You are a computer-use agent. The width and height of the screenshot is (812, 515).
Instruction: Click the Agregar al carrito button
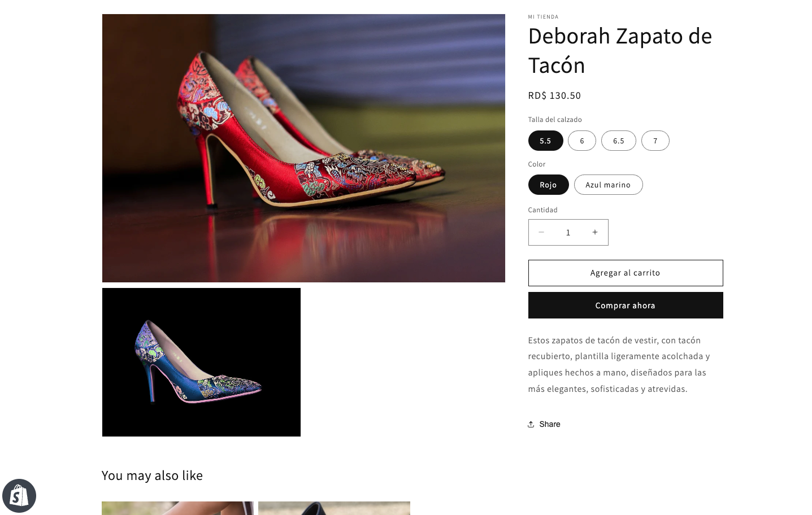625,273
